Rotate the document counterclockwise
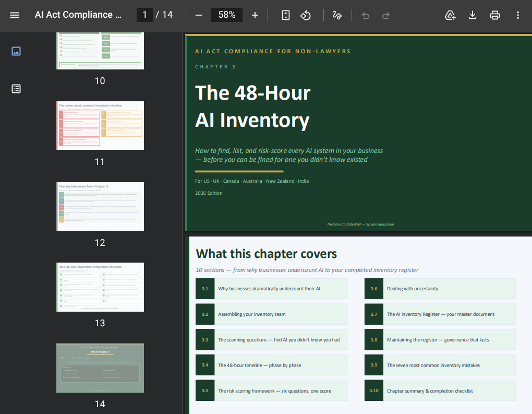Screen dimensions: 532x414 pyautogui.click(x=305, y=15)
